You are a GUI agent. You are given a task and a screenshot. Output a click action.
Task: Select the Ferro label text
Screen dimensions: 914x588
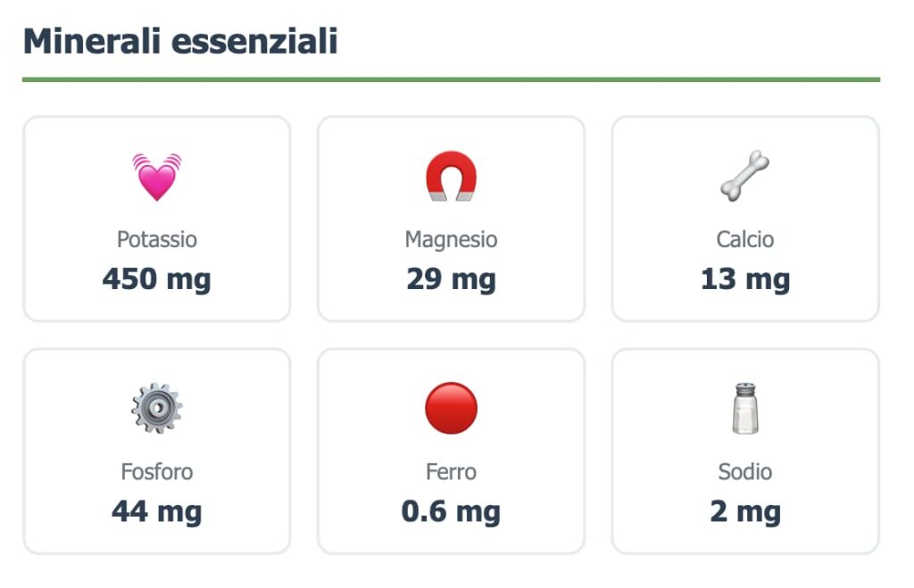pos(451,471)
